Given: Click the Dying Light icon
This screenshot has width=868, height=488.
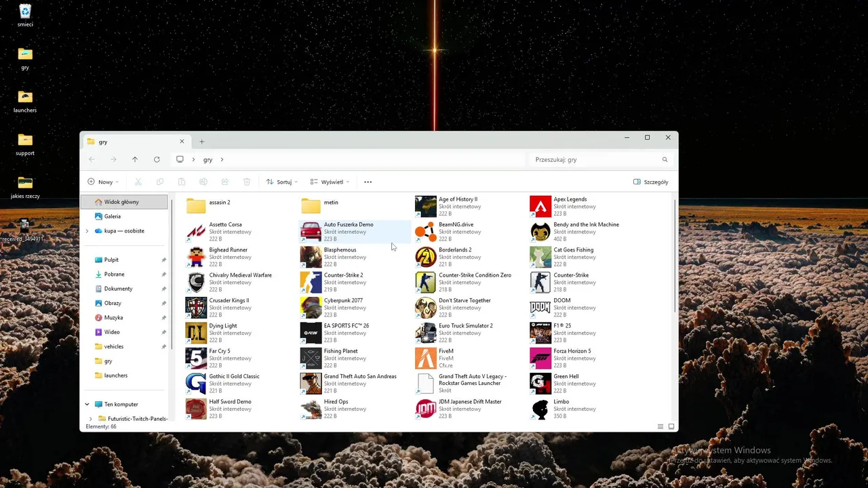Looking at the screenshot, I should pyautogui.click(x=196, y=333).
